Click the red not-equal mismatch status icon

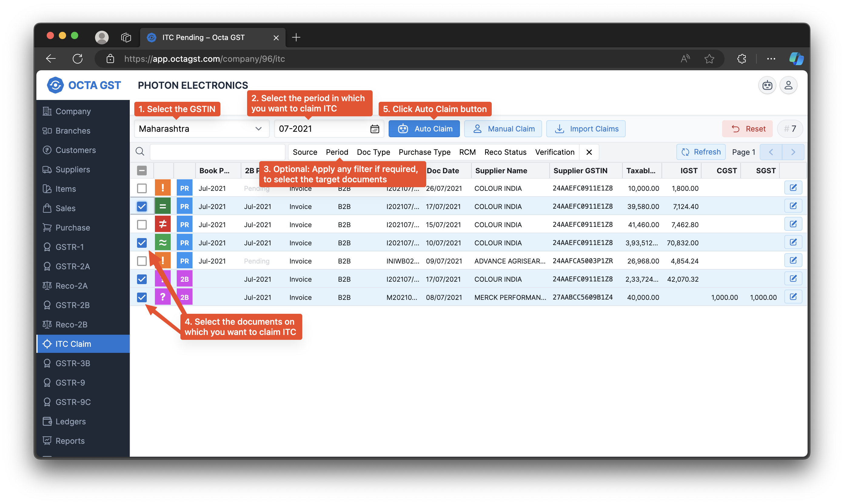coord(162,224)
